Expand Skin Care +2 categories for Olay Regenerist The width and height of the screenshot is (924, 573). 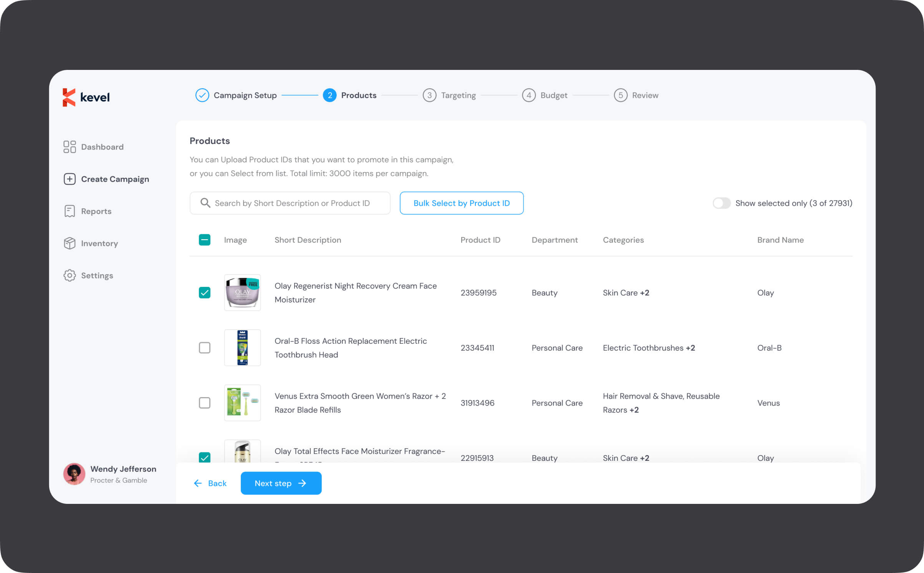click(x=644, y=293)
